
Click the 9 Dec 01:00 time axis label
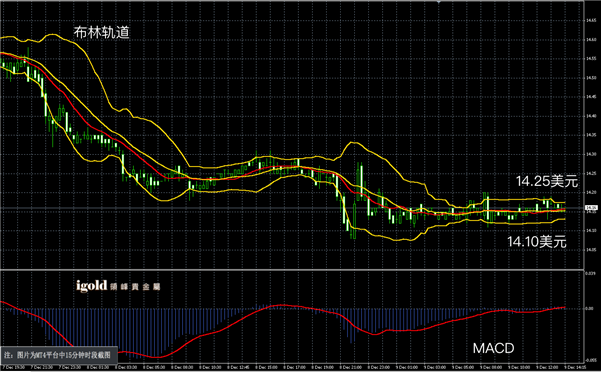coord(407,367)
